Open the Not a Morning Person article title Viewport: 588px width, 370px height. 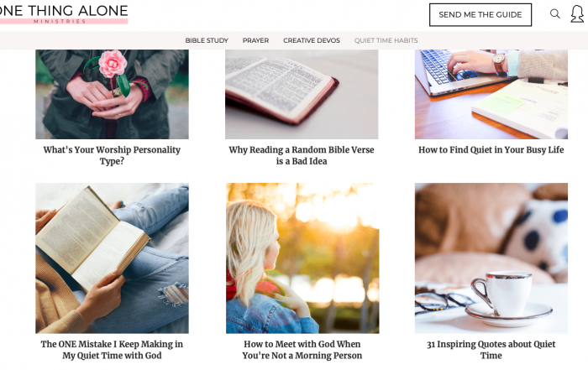click(x=302, y=350)
